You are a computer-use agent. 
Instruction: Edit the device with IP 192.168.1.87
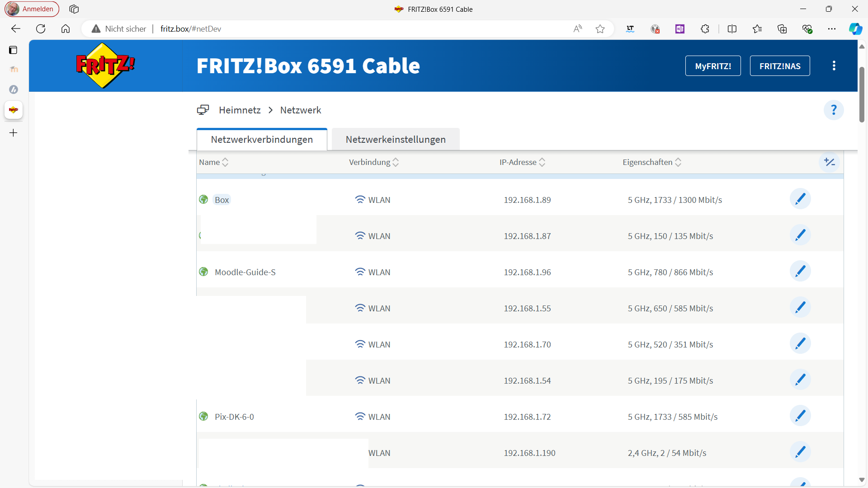pyautogui.click(x=800, y=235)
